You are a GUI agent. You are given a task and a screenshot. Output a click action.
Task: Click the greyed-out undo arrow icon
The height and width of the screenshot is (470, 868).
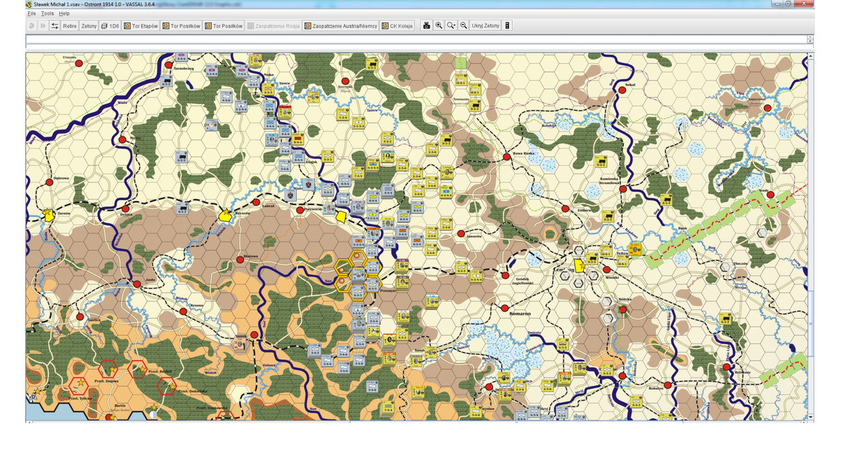[x=31, y=26]
